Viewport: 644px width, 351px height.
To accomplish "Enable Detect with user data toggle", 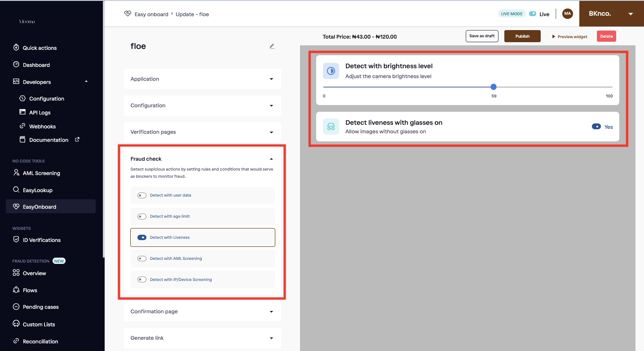I will (x=142, y=195).
